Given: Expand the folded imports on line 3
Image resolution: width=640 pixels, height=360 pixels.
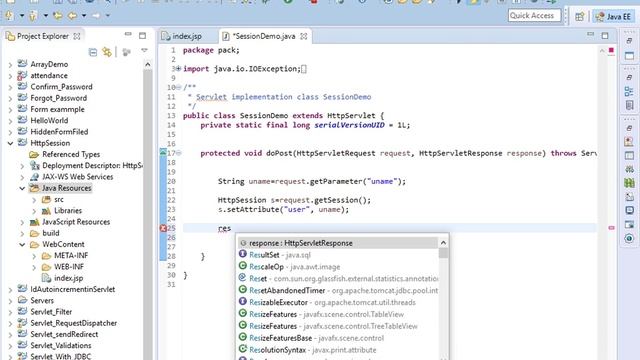Looking at the screenshot, I should (178, 69).
